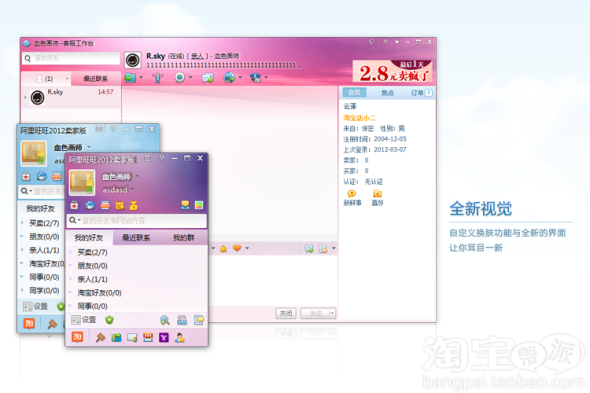Image resolution: width=590 pixels, height=393 pixels.
Task: Open 设置 in the blue window
Action: tap(35, 307)
